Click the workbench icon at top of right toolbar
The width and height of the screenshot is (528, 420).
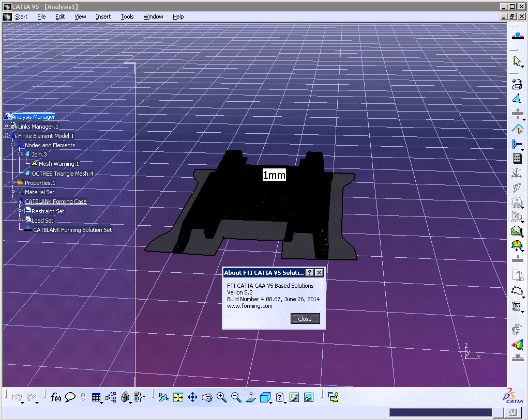[x=518, y=36]
